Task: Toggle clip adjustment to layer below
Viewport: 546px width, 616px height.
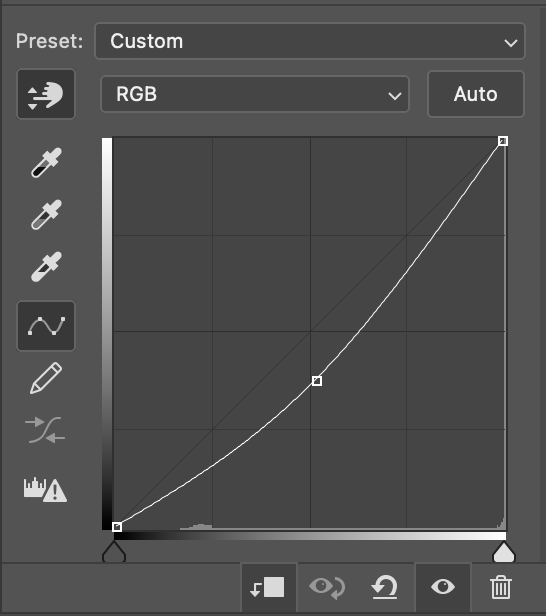Action: pyautogui.click(x=268, y=587)
